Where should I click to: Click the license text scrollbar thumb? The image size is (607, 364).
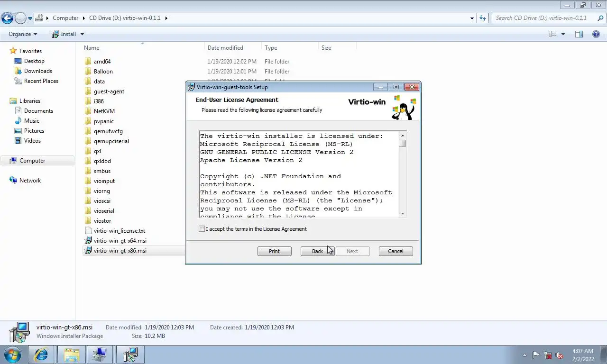(x=403, y=144)
